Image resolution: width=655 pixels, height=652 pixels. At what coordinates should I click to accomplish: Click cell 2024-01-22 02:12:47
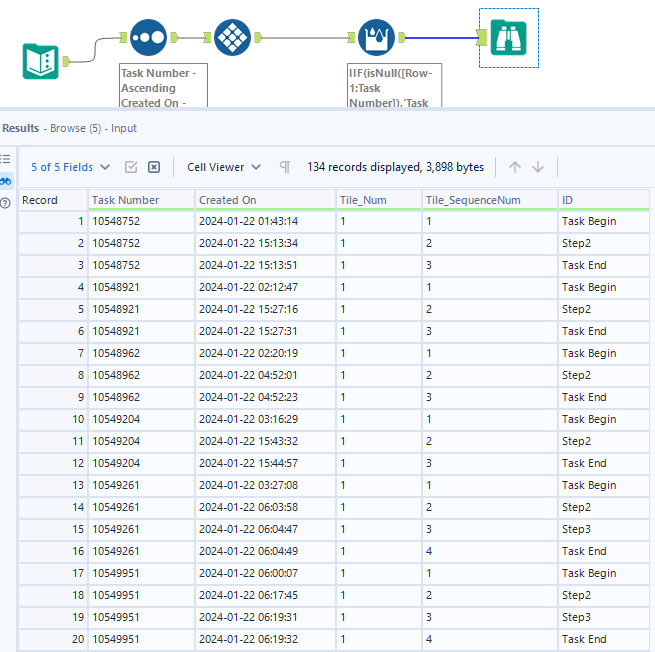(265, 287)
